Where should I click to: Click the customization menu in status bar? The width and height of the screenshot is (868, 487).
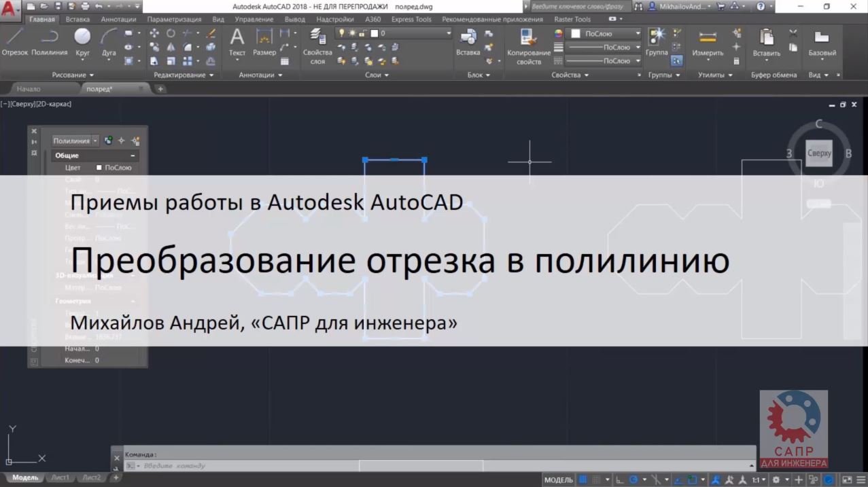(861, 480)
